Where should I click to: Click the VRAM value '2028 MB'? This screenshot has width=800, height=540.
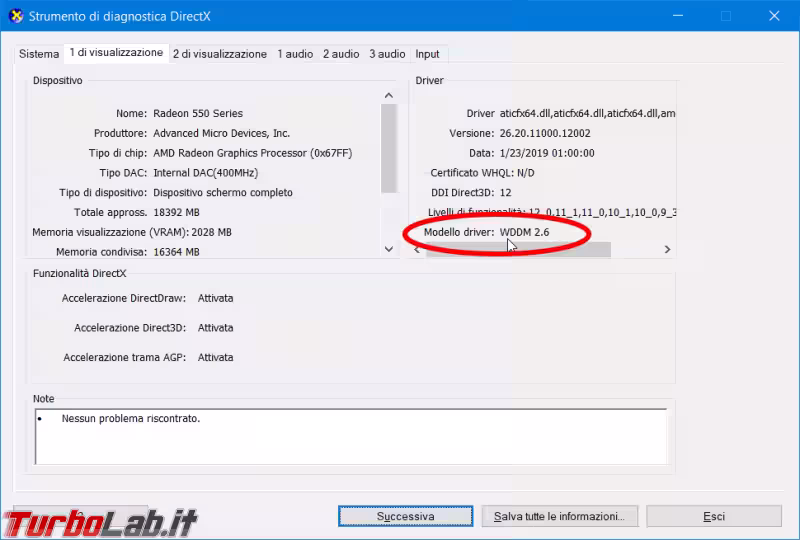(x=212, y=232)
